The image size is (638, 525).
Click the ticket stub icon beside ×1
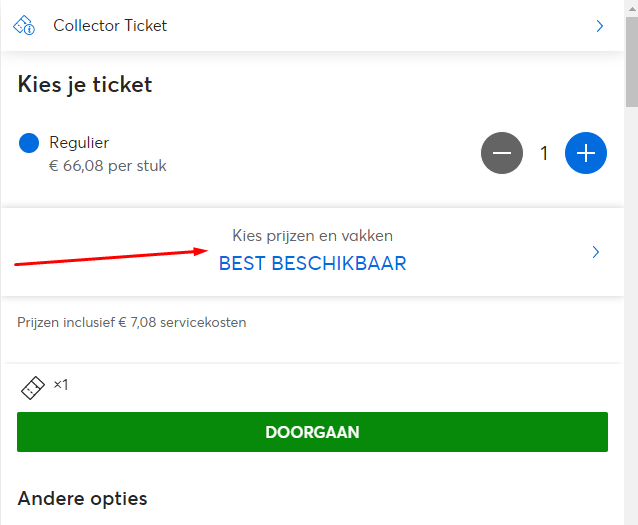[33, 387]
